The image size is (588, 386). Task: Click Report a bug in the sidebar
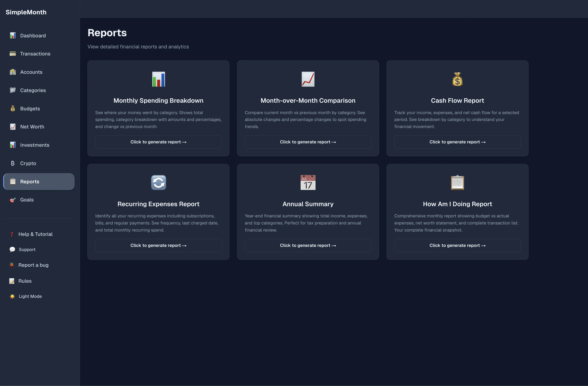33,265
